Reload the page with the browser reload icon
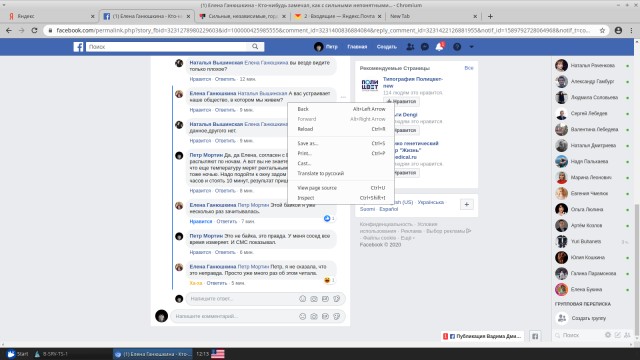640x360 pixels. (34, 30)
